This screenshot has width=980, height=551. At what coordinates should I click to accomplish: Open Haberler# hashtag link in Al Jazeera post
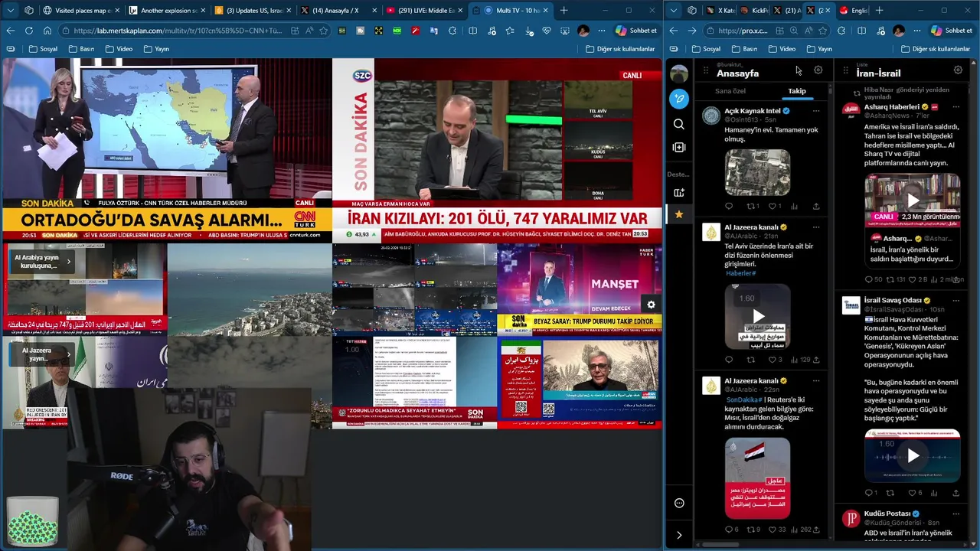pos(740,273)
